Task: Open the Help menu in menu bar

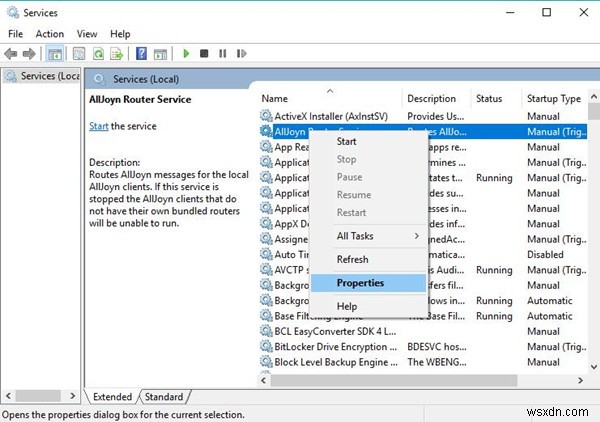Action: point(120,34)
